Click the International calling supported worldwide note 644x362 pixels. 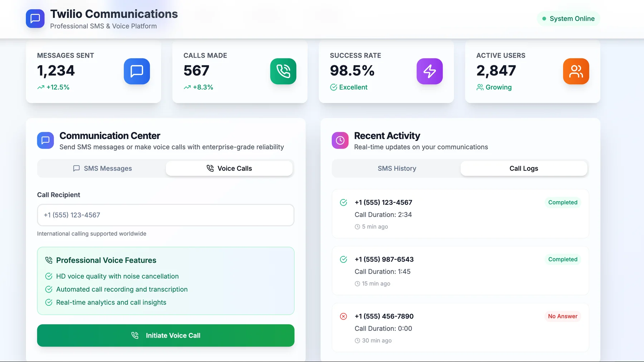click(92, 234)
